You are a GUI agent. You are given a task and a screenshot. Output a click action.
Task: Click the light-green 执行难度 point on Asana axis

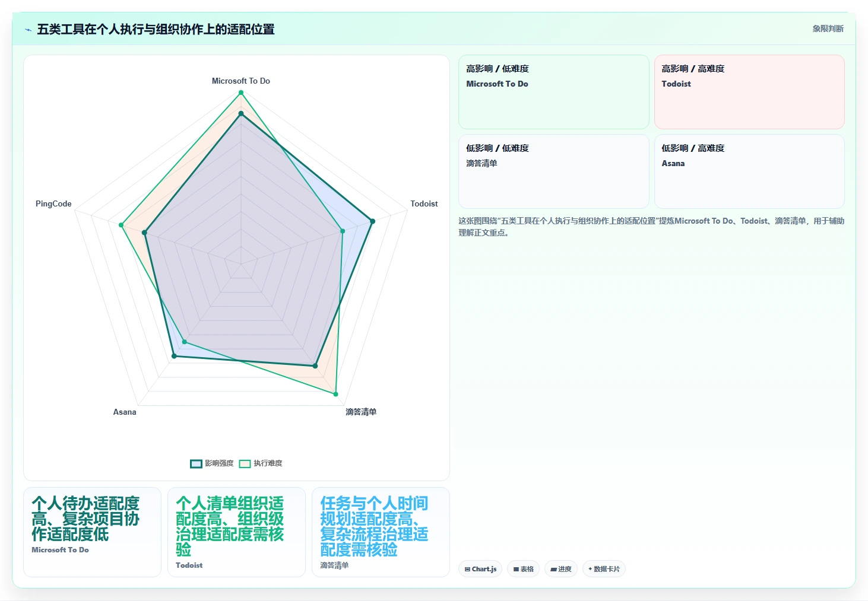[184, 342]
